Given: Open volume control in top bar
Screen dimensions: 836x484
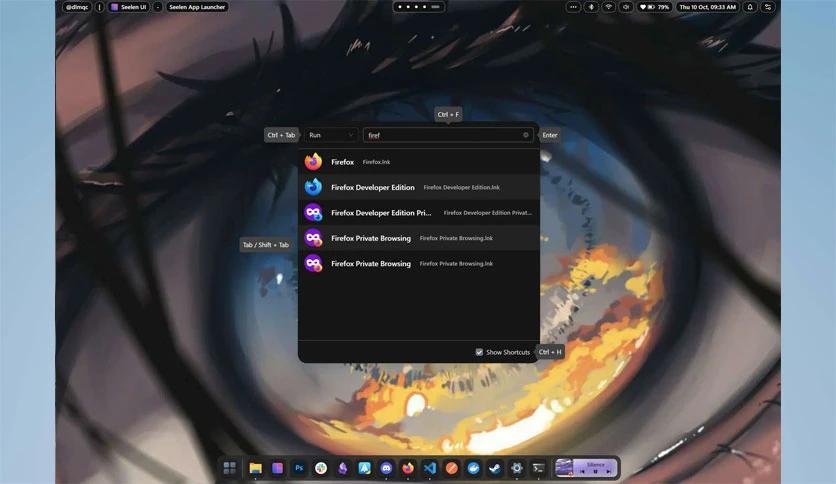Looking at the screenshot, I should [626, 7].
